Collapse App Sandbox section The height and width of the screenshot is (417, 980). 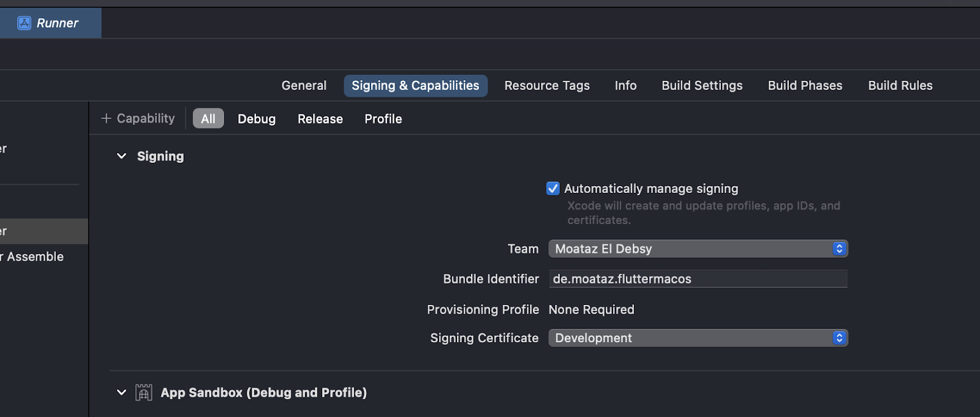click(121, 393)
